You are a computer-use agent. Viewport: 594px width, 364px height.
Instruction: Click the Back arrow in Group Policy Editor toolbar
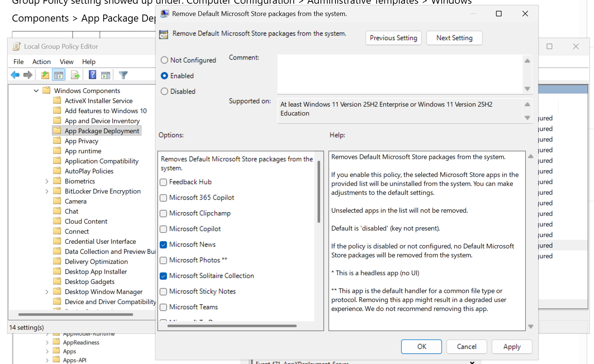tap(15, 75)
